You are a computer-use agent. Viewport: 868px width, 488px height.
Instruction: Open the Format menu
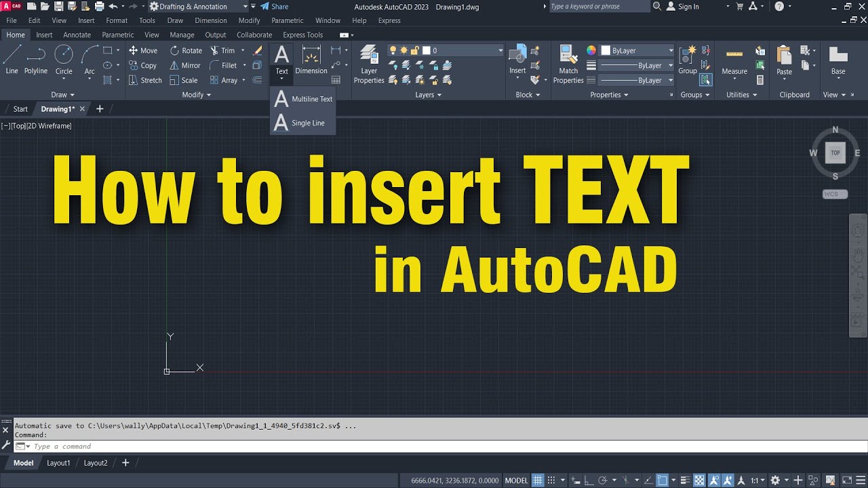pyautogui.click(x=117, y=20)
